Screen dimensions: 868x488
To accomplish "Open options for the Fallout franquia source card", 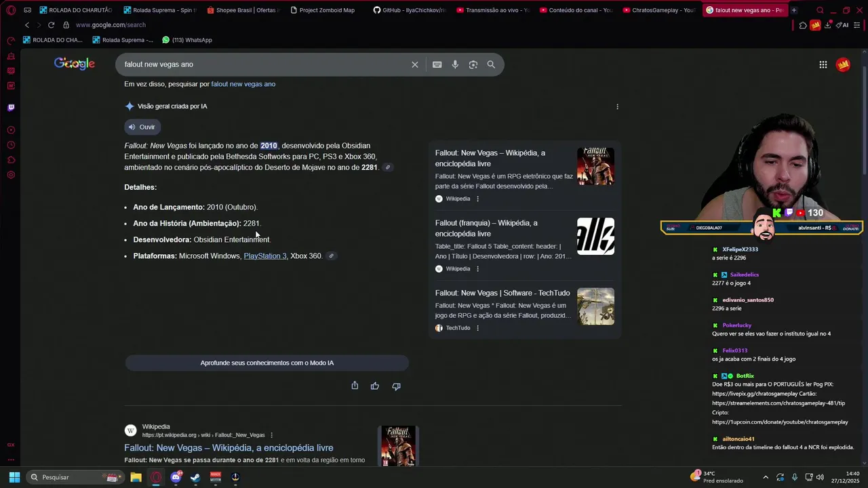I will (477, 268).
